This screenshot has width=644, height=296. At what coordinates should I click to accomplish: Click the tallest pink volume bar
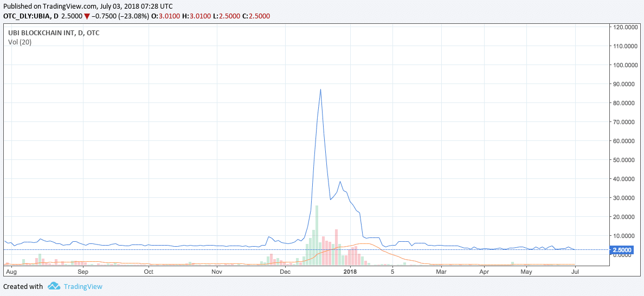pyautogui.click(x=336, y=247)
